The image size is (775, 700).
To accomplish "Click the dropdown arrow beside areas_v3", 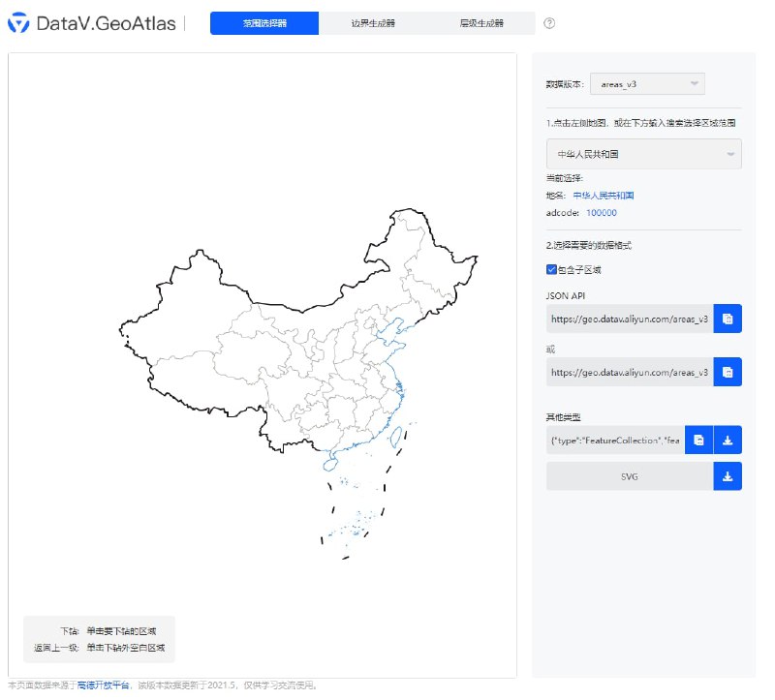I will [693, 83].
